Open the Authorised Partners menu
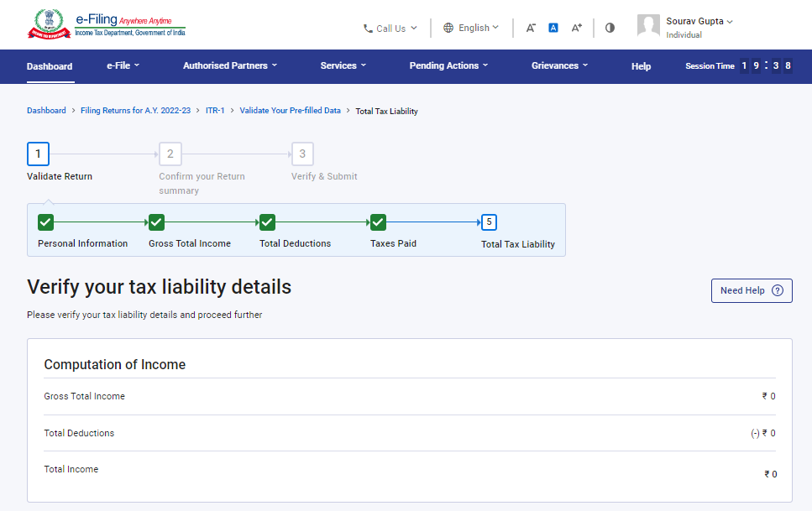This screenshot has width=812, height=511. (x=230, y=65)
